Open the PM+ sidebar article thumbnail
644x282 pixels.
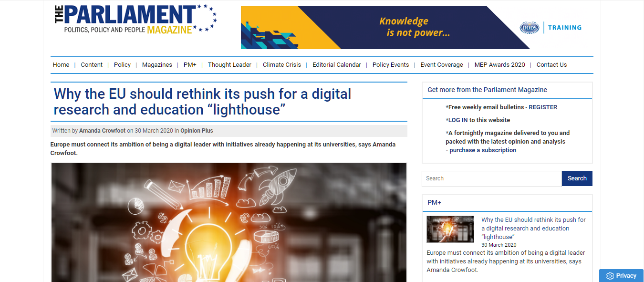pyautogui.click(x=450, y=230)
